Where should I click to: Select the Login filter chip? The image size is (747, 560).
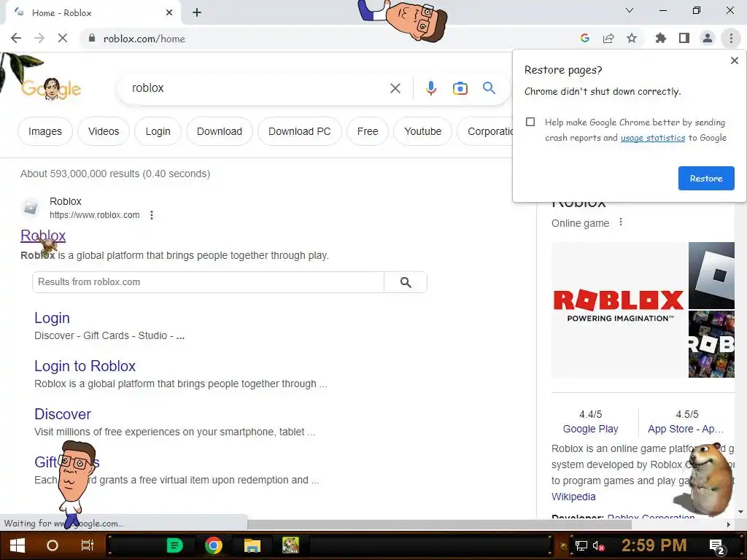coord(158,131)
